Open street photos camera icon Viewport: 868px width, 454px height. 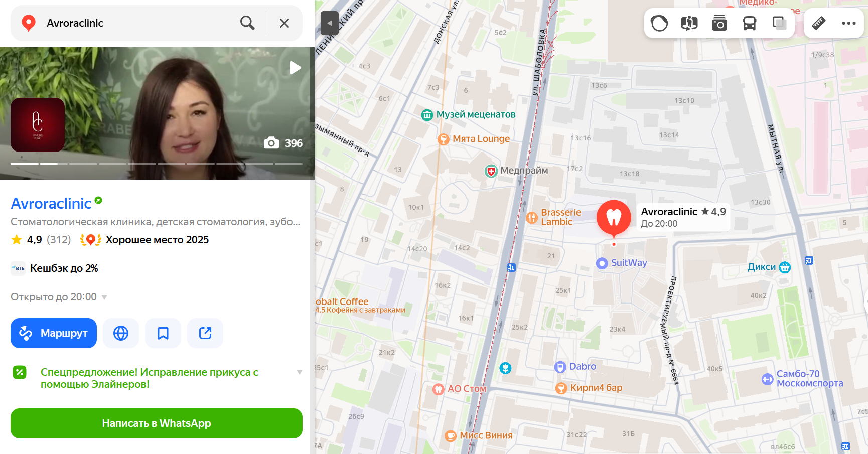coord(719,23)
